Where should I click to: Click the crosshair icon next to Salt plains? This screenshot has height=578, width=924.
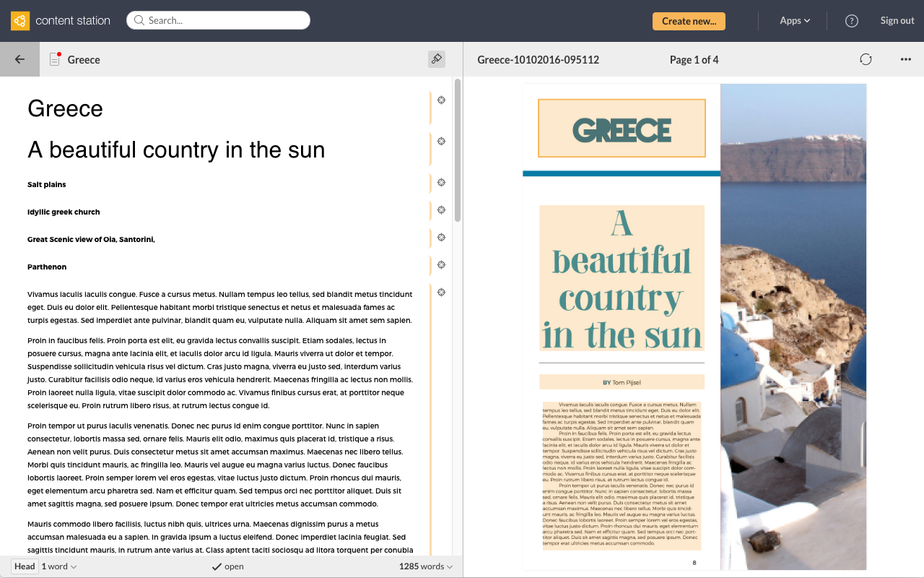click(x=441, y=183)
